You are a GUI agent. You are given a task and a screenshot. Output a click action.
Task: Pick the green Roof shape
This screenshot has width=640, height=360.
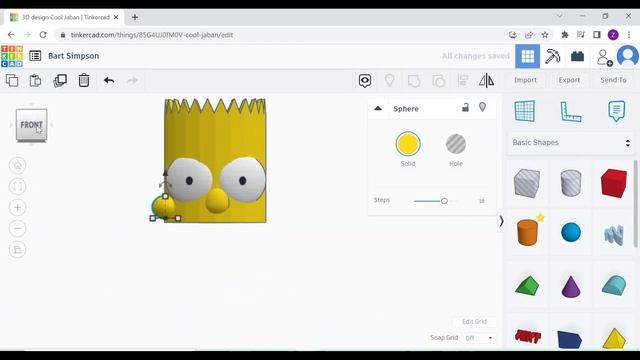pos(527,285)
